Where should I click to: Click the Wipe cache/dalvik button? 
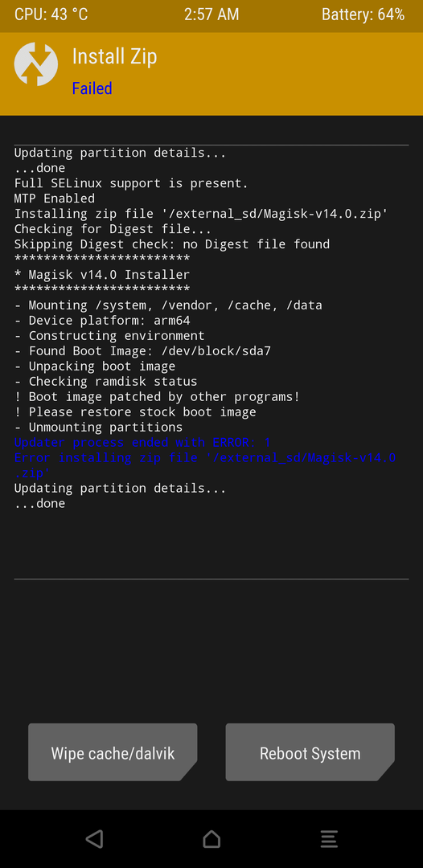point(113,751)
